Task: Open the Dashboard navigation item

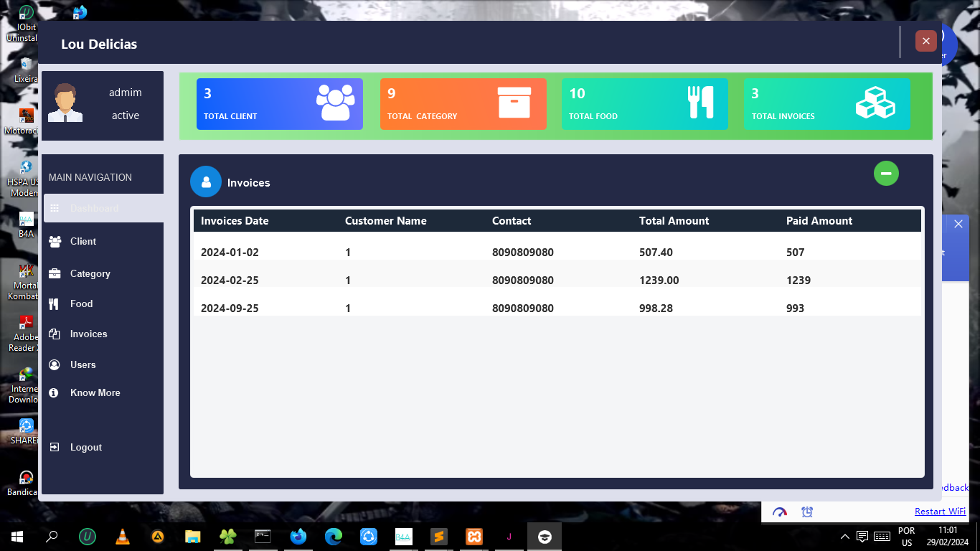Action: tap(103, 208)
